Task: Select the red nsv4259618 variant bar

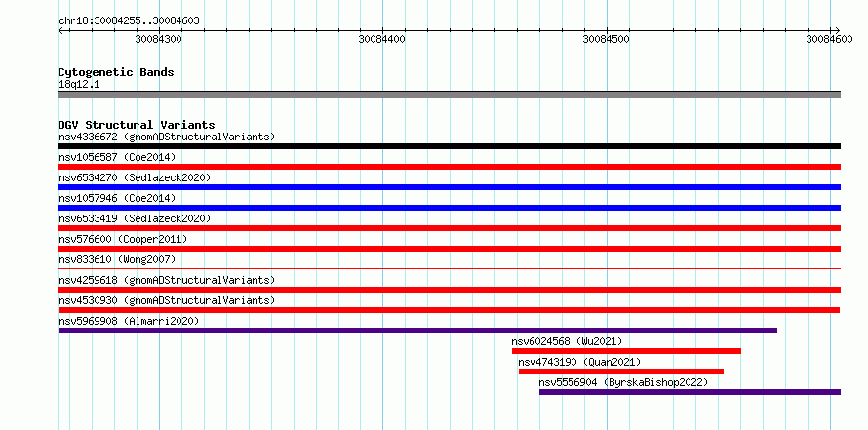Action: click(x=449, y=290)
